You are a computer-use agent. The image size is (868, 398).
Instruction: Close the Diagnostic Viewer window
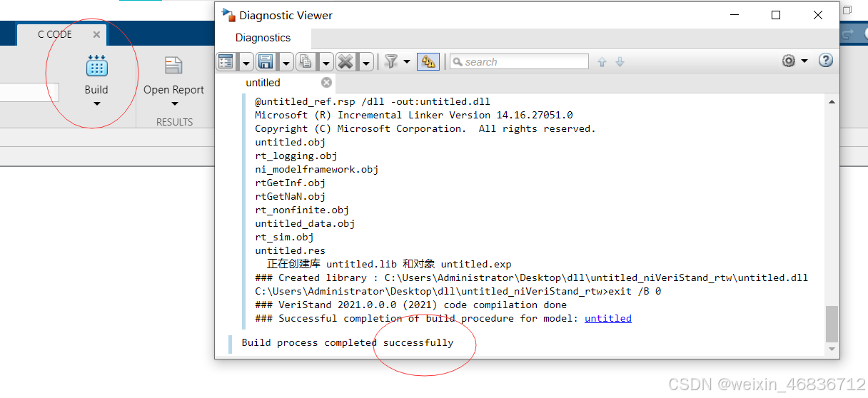[818, 15]
